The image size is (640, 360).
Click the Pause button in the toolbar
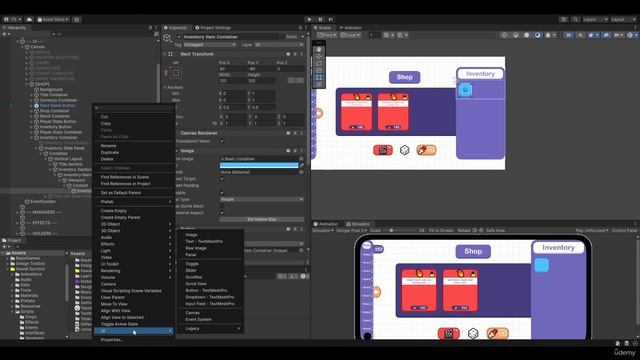pyautogui.click(x=320, y=19)
